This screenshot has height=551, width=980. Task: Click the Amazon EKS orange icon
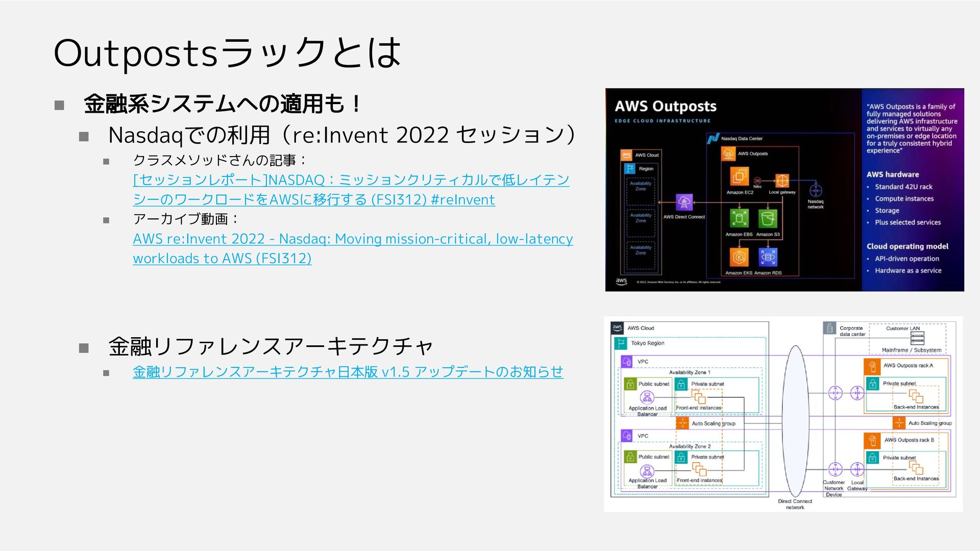click(739, 257)
